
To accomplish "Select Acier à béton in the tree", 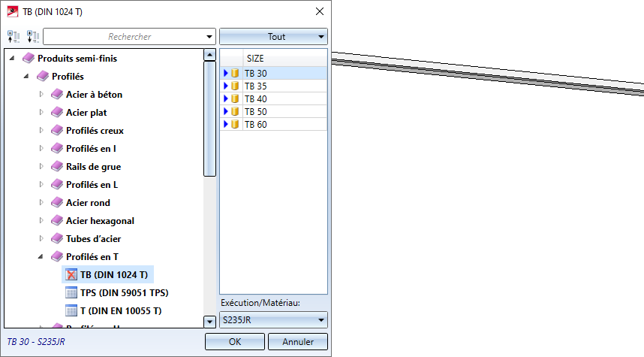I will click(94, 94).
